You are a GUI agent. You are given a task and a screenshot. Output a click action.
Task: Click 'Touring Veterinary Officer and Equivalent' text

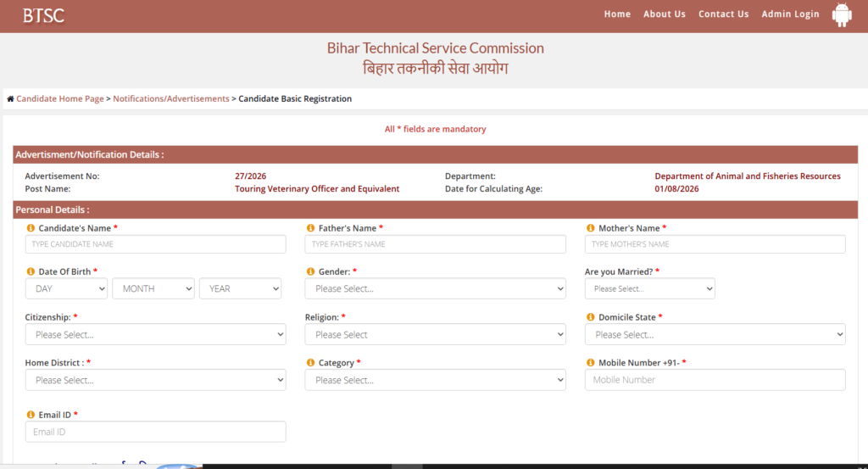[317, 189]
